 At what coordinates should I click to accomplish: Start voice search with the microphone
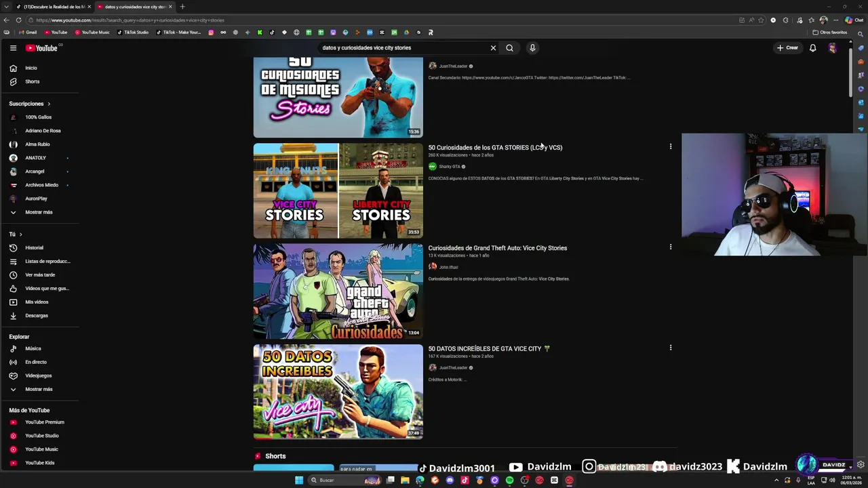tap(532, 48)
